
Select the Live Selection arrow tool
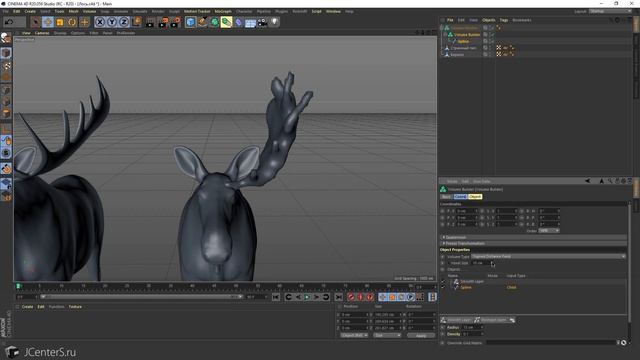[x=35, y=22]
